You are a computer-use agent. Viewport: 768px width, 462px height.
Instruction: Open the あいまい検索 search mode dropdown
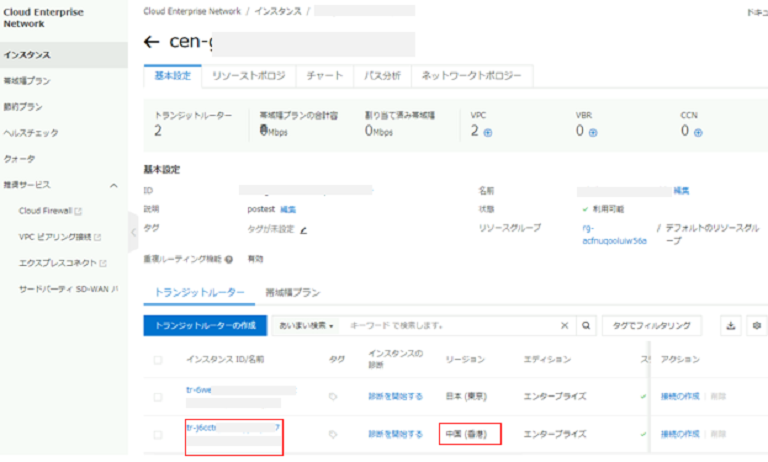pos(306,326)
